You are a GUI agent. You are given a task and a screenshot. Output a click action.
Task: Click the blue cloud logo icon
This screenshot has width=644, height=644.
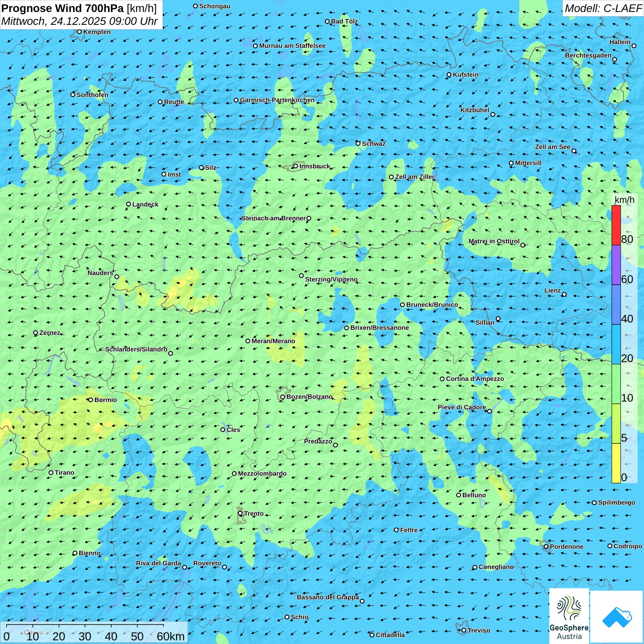617,617
